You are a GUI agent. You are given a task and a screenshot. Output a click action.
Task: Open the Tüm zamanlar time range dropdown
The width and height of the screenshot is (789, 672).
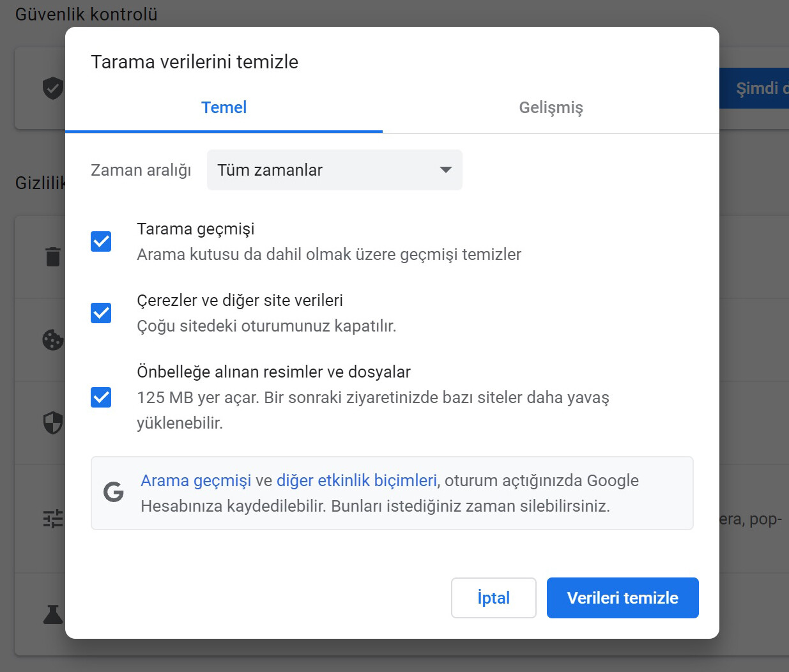click(x=334, y=170)
